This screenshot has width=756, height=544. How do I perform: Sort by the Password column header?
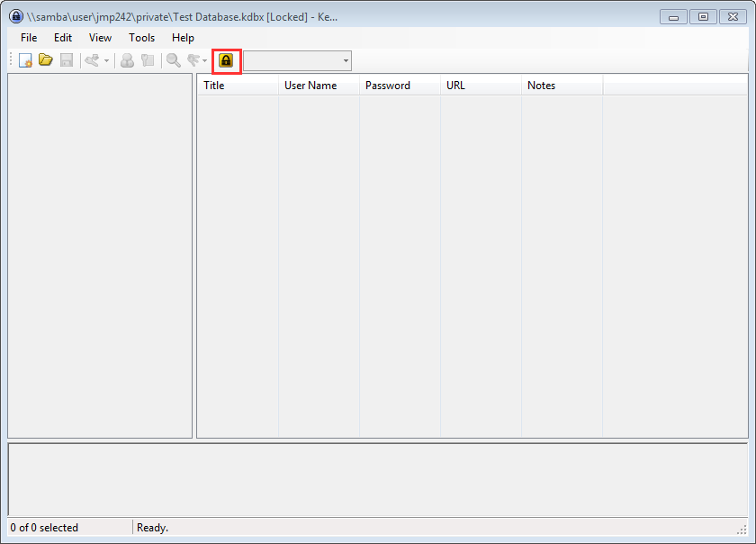[x=400, y=86]
